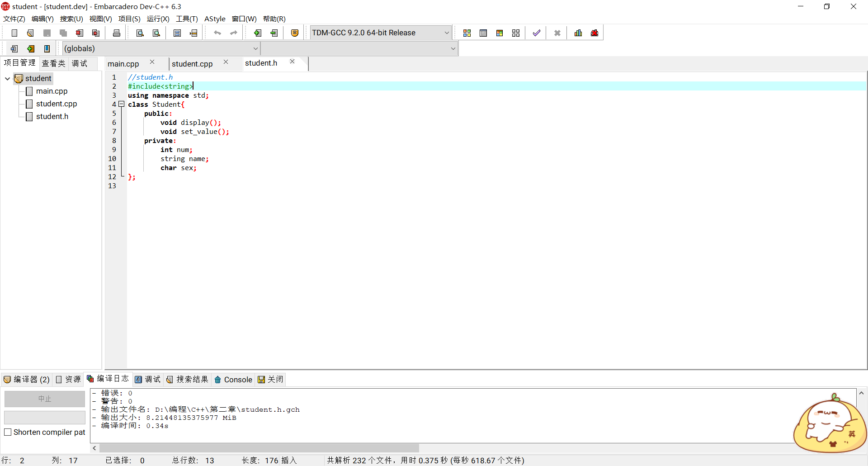The width and height of the screenshot is (868, 466).
Task: Open a file with the Open icon
Action: pos(30,33)
